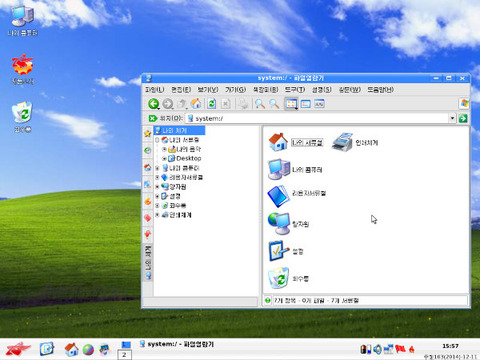The width and height of the screenshot is (480, 360).
Task: Click the green Go arrow beside the location bar
Action: pos(463,118)
